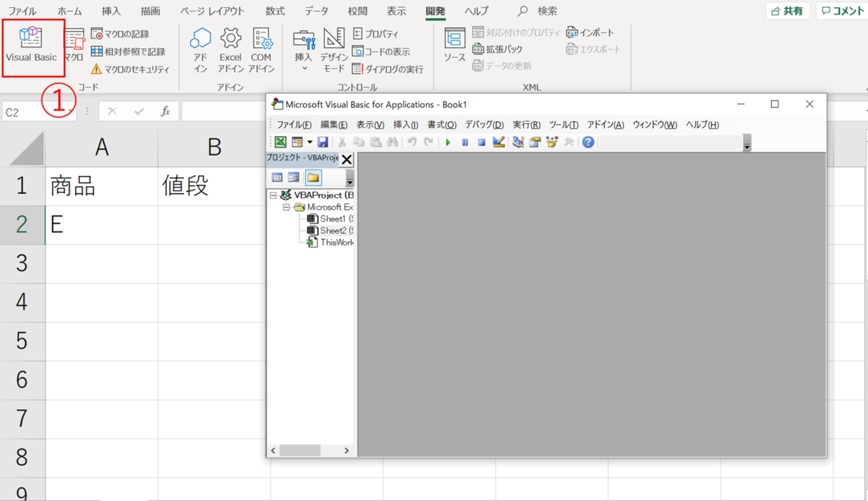Open COM アドイン dialog

(x=261, y=51)
